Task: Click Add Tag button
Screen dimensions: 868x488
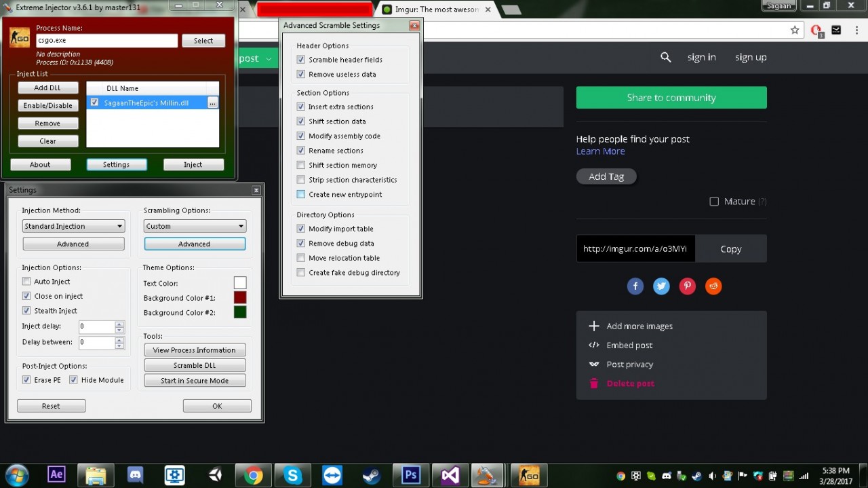Action: (x=606, y=176)
